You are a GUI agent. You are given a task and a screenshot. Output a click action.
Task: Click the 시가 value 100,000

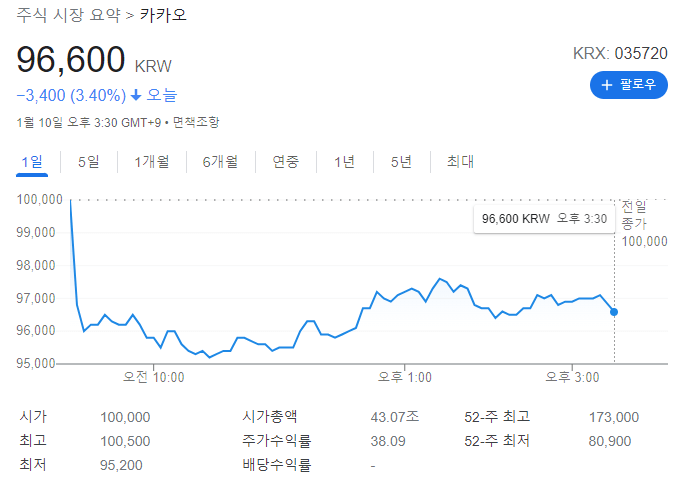tap(125, 417)
